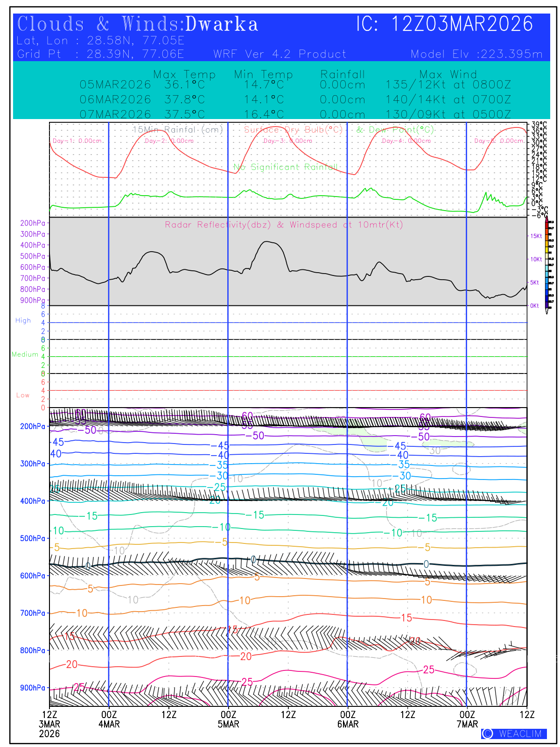Click the IC: 12Z03MAR2026 initial condition label
Viewport: 560px width, 747px height.
(444, 24)
